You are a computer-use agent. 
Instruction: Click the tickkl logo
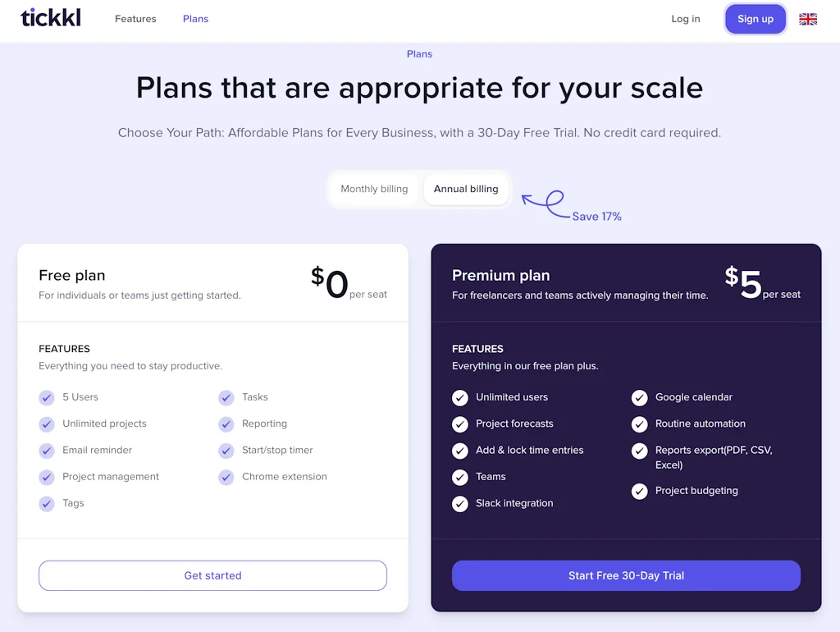click(x=51, y=18)
